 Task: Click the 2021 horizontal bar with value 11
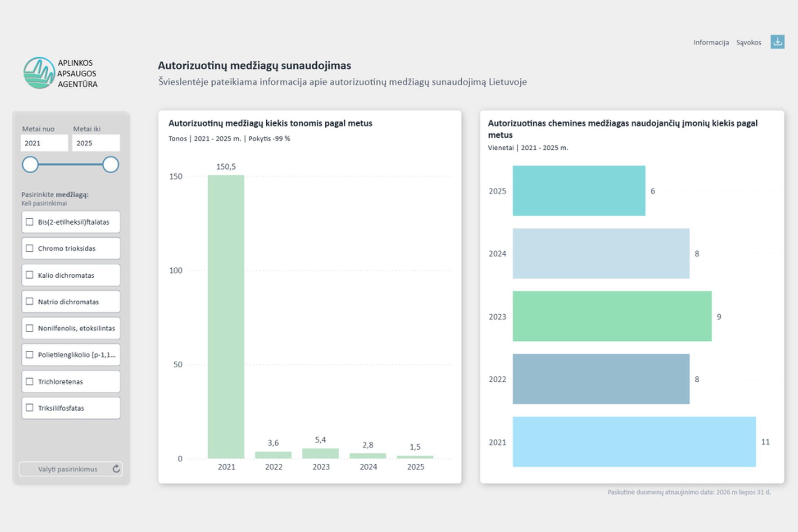634,442
